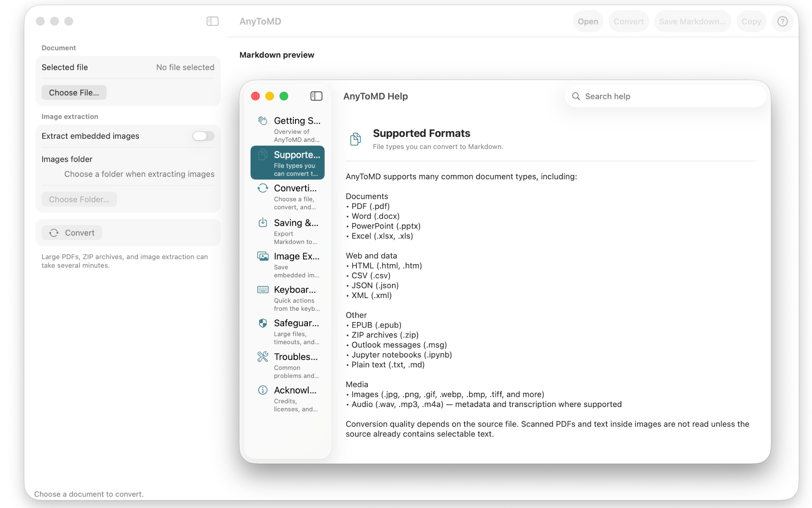Select Supported Formats help topic
This screenshot has height=508, width=812.
pyautogui.click(x=288, y=163)
